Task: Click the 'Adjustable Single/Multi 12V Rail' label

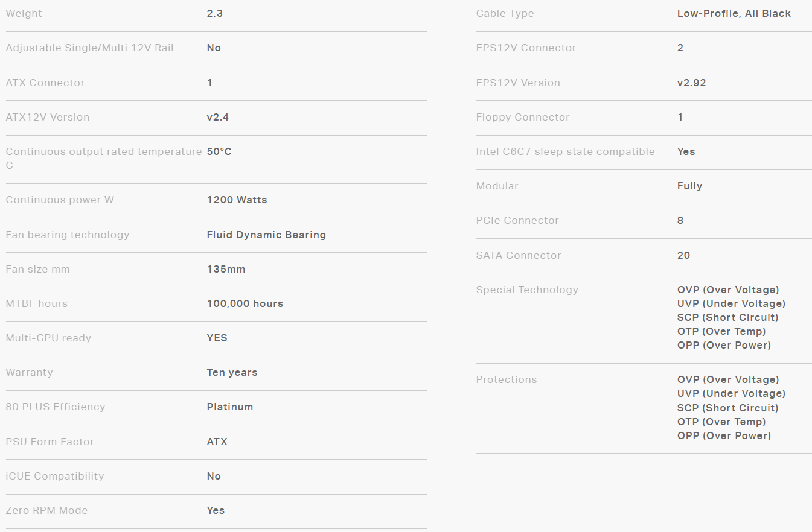Action: coord(89,48)
